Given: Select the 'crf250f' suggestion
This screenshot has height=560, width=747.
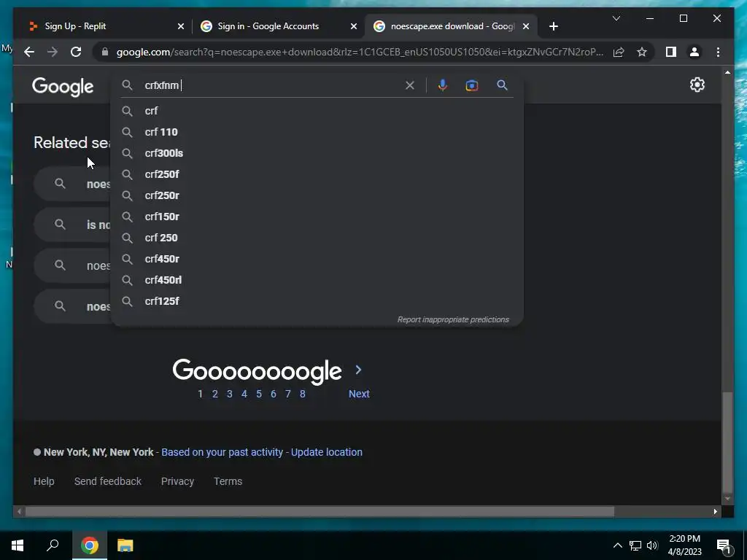Looking at the screenshot, I should point(317,174).
